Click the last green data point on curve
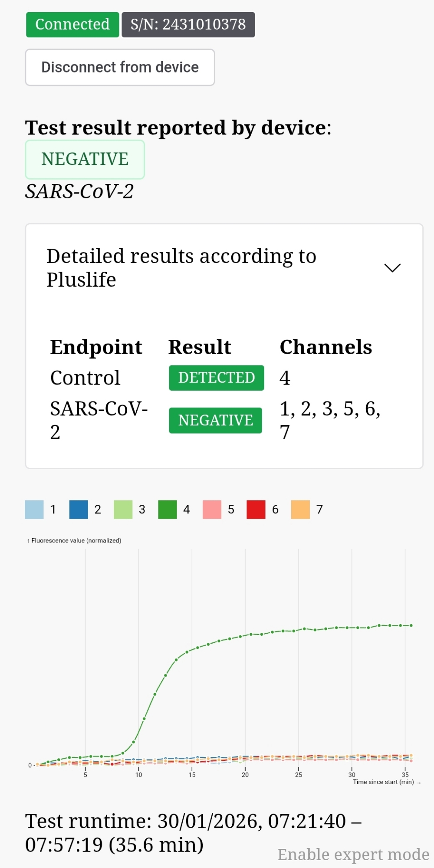The width and height of the screenshot is (434, 868). pos(411,625)
